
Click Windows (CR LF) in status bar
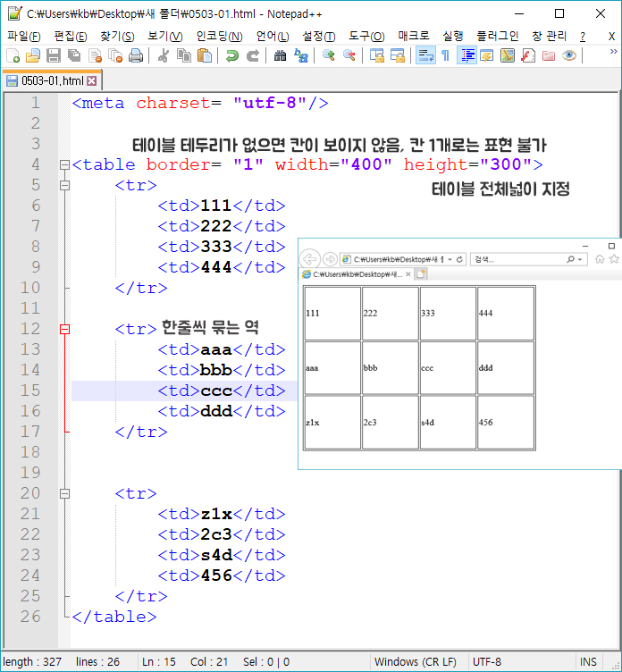(415, 661)
